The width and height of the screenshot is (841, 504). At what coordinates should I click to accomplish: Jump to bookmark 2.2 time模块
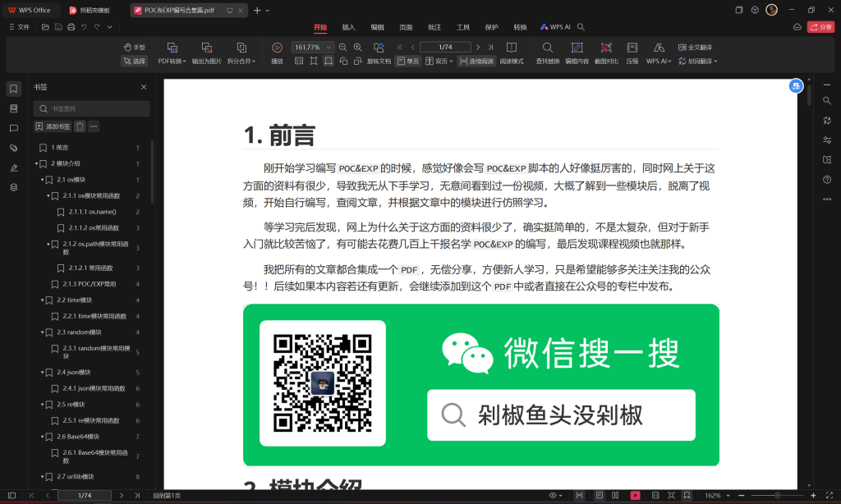[x=75, y=300]
